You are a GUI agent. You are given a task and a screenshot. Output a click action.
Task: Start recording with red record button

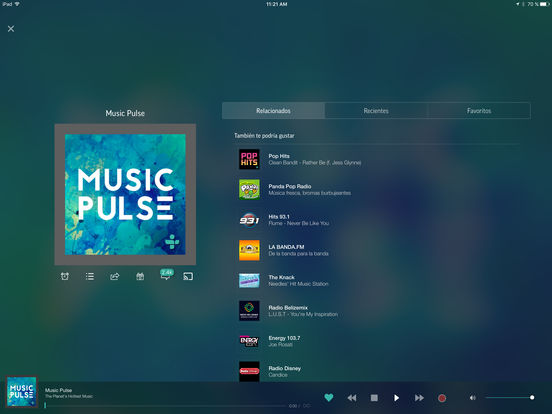pos(442,398)
